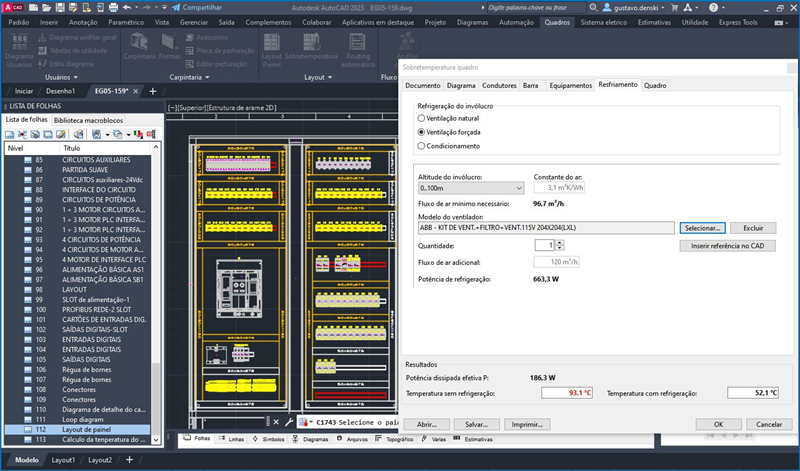
Task: Select Condicionamento radio option
Action: [421, 146]
